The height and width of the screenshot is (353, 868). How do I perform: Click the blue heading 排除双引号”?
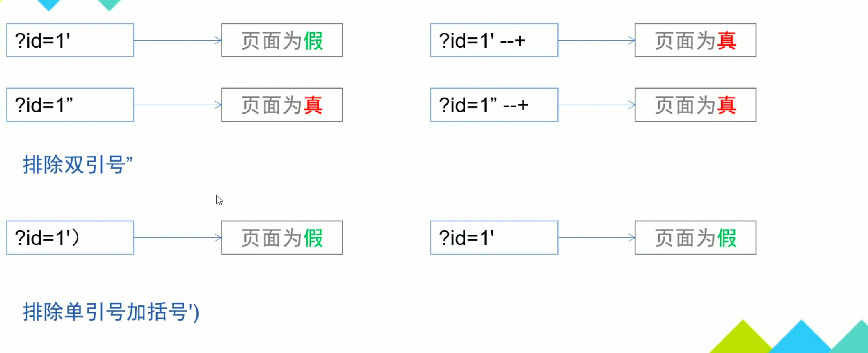pyautogui.click(x=78, y=165)
